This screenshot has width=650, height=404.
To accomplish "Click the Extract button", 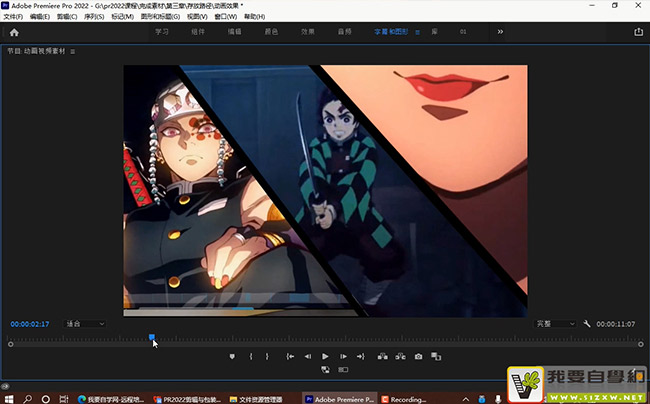I will [x=400, y=356].
